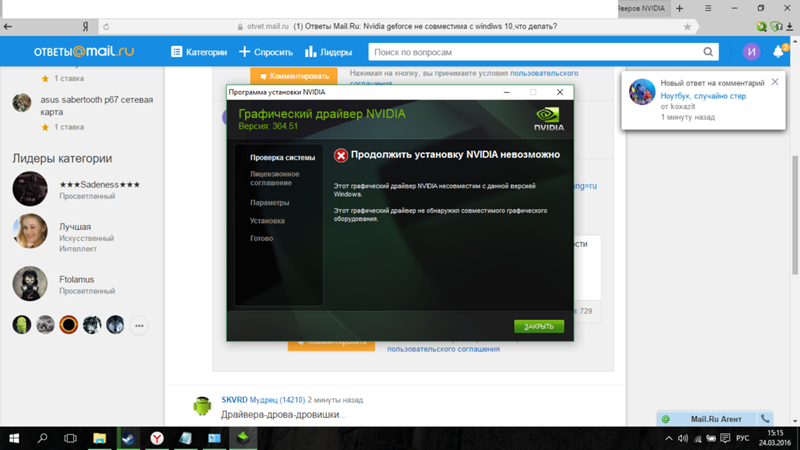Click the green android small leader avatar
Viewport: 800px width, 450px height.
coord(22,325)
